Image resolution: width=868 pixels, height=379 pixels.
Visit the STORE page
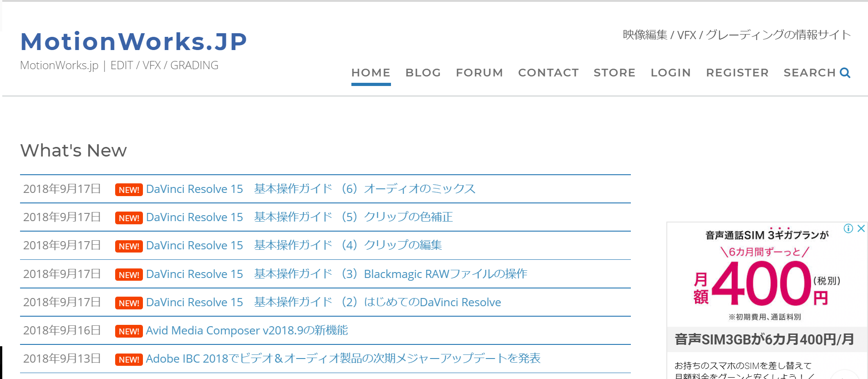614,73
